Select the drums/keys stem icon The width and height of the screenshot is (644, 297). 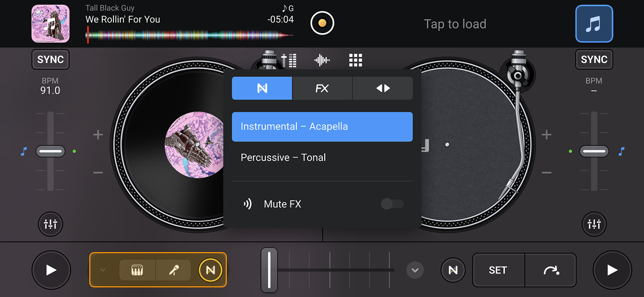(137, 270)
